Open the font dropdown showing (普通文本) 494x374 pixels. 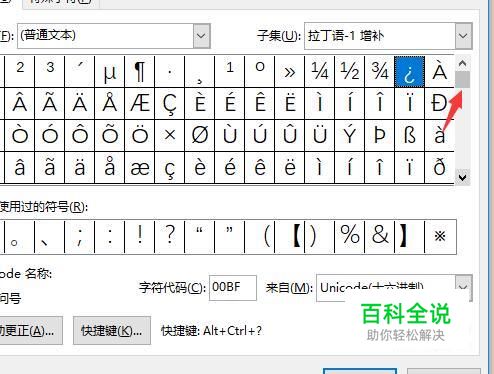pyautogui.click(x=114, y=36)
